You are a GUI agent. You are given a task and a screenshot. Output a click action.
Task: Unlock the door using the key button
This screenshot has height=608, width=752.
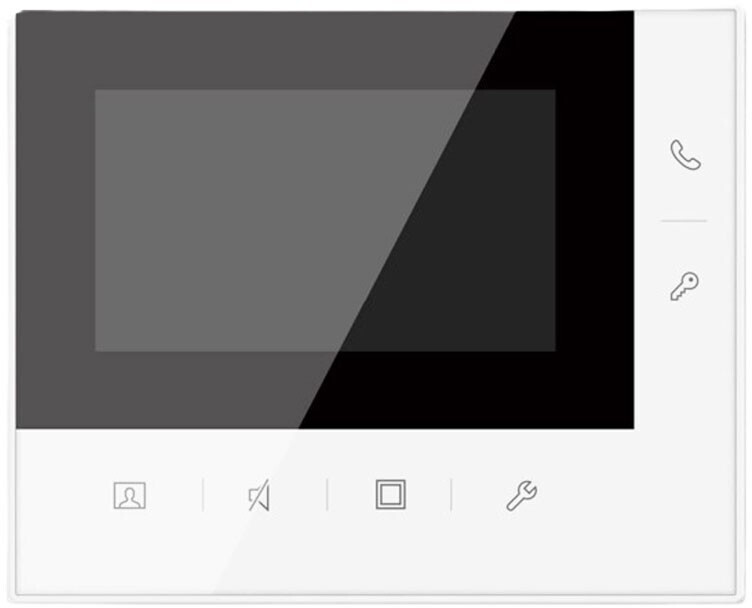[x=684, y=286]
